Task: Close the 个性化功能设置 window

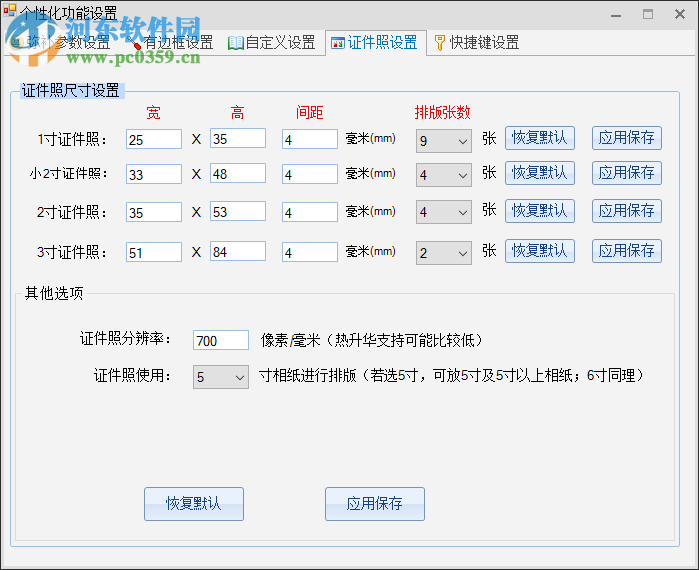Action: [x=680, y=15]
